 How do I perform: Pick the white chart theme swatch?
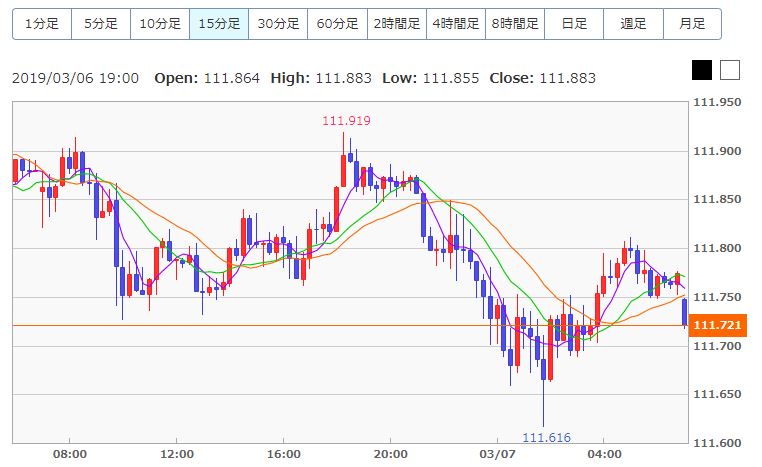[730, 70]
